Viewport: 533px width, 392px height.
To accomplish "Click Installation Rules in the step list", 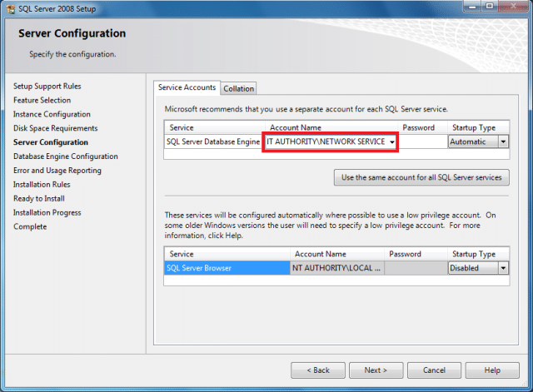I will click(42, 185).
